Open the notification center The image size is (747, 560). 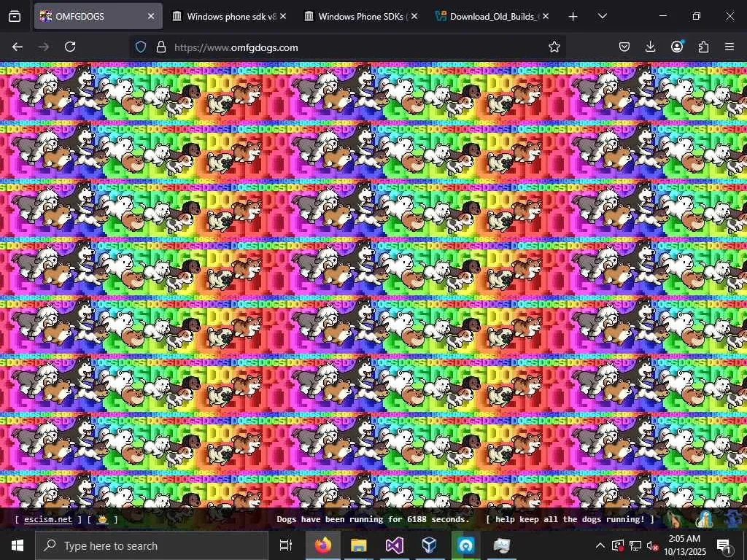[x=724, y=545]
